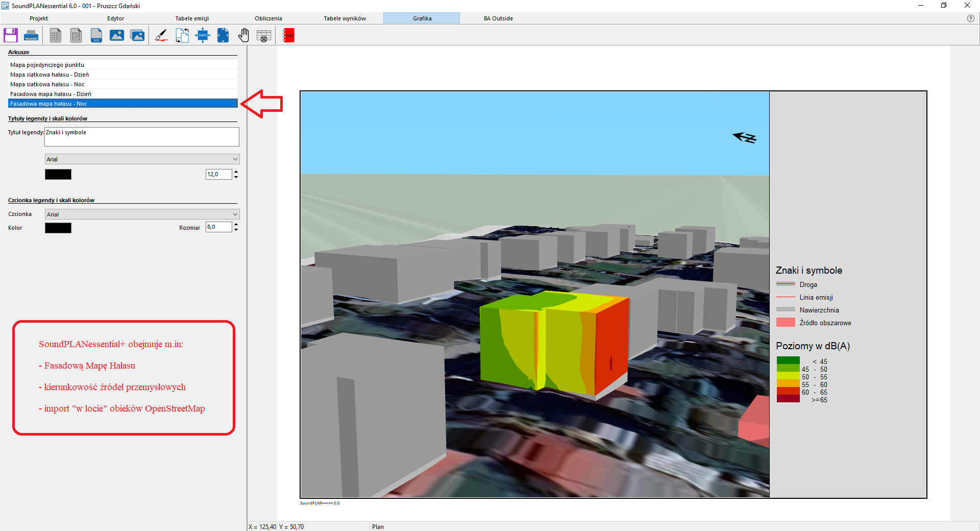Click the 100% zoom icon
This screenshot has width=980, height=531.
coord(203,35)
